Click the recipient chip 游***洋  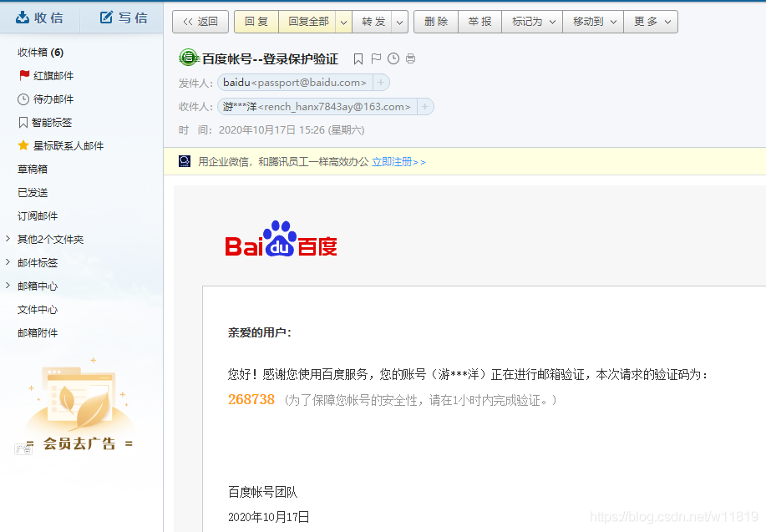317,107
